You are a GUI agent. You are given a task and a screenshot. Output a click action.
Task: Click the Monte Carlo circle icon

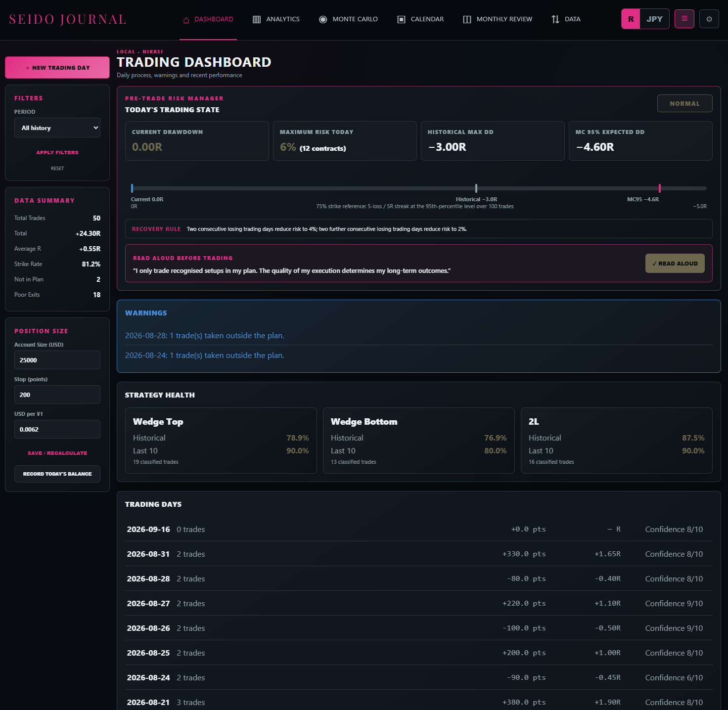323,19
